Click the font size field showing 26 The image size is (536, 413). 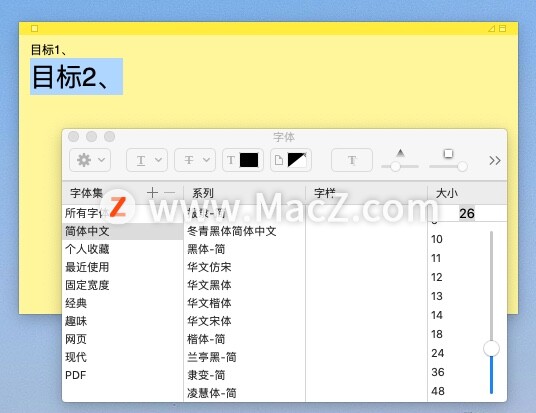467,213
